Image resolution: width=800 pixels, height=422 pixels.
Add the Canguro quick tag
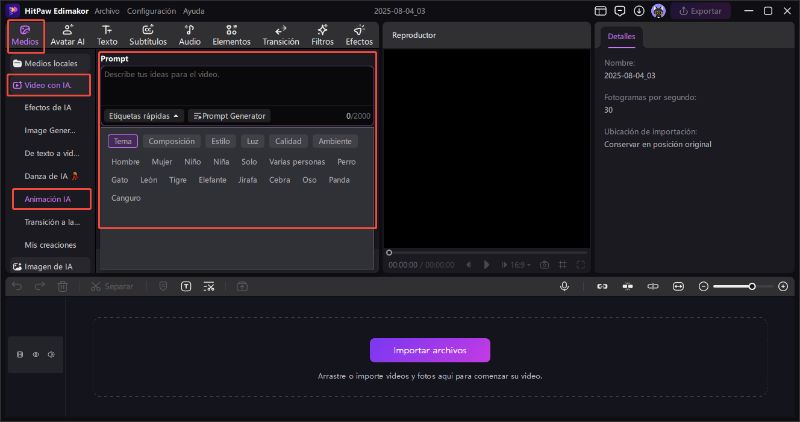click(x=126, y=198)
